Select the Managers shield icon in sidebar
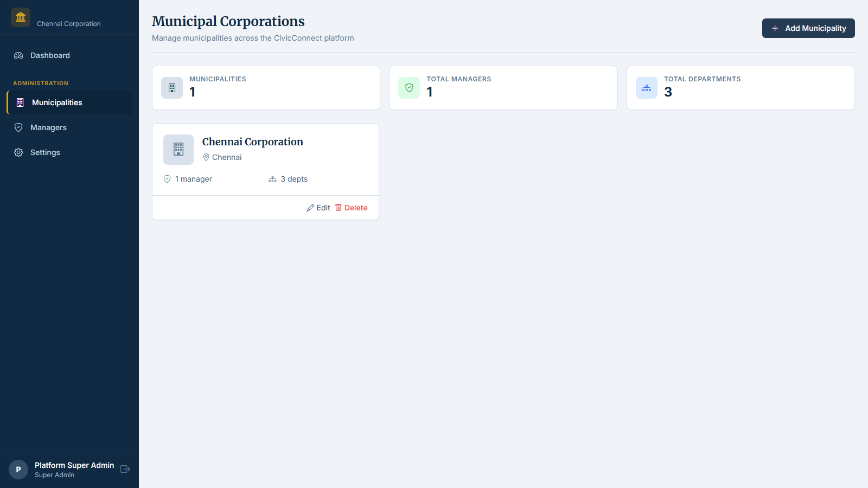Viewport: 868px width, 488px height. tap(18, 127)
